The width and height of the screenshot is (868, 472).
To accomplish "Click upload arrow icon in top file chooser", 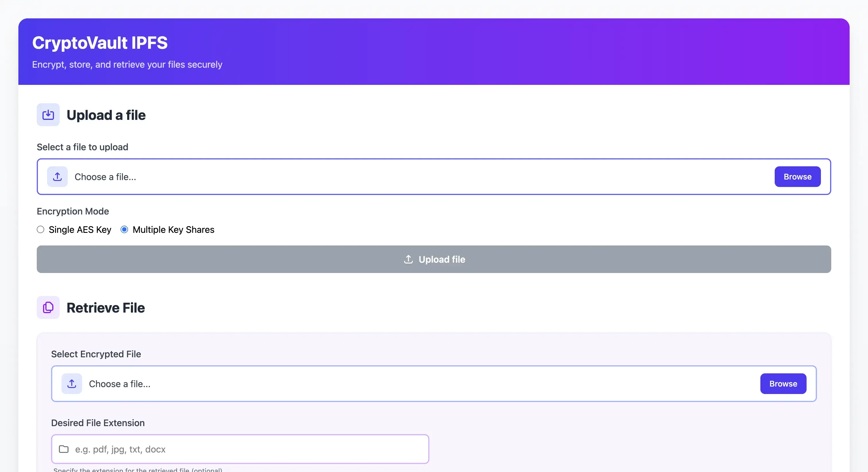I will pos(57,177).
